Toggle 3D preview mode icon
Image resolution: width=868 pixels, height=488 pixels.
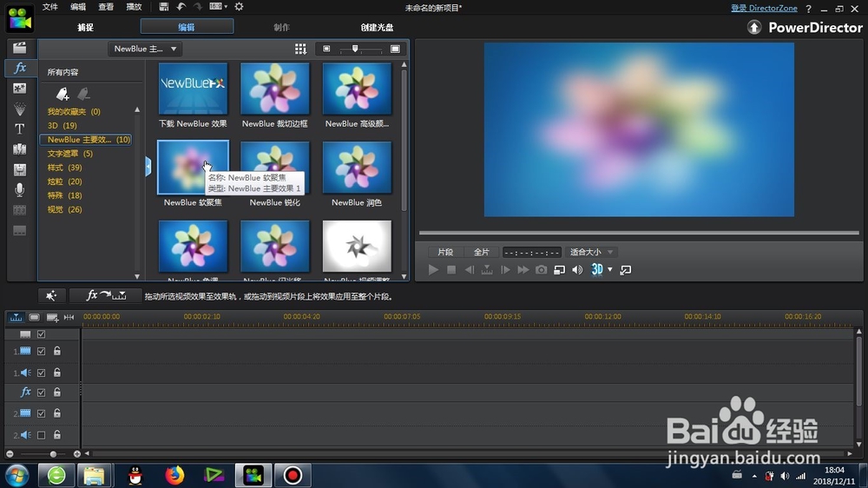[597, 270]
